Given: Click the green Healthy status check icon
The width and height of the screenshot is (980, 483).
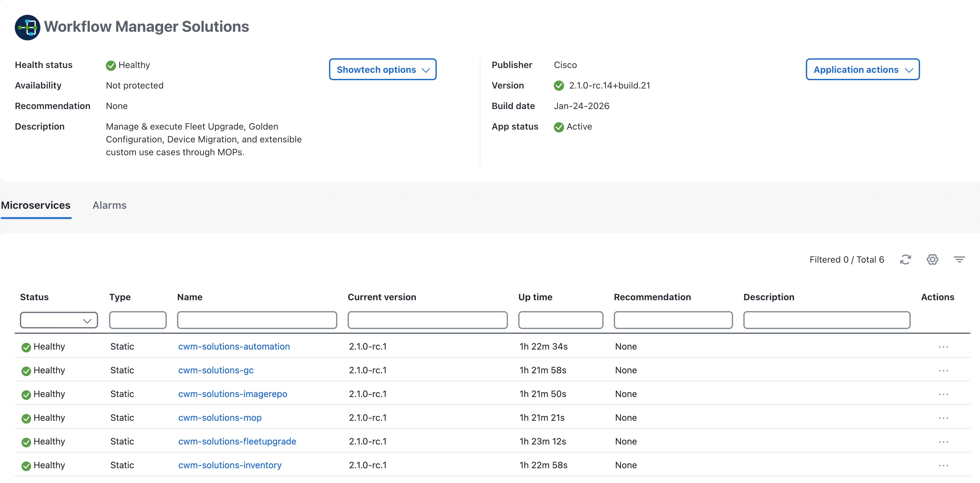Looking at the screenshot, I should [x=111, y=65].
